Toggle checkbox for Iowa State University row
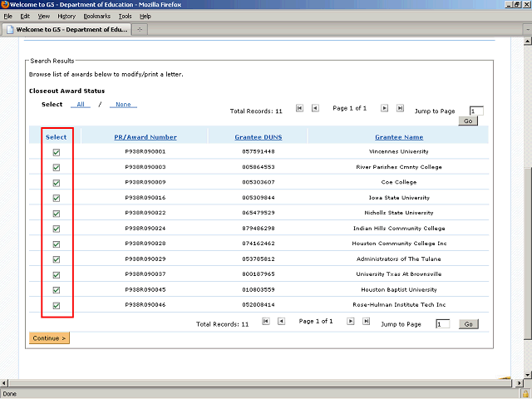 [57, 198]
